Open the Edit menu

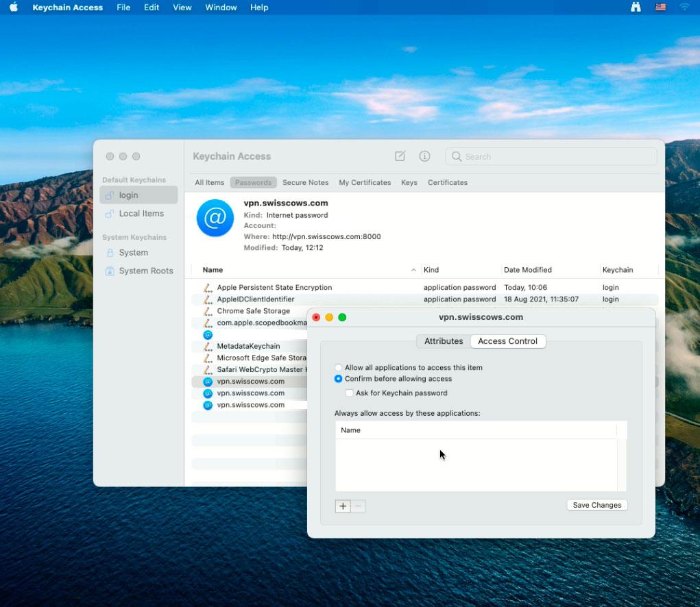click(152, 7)
